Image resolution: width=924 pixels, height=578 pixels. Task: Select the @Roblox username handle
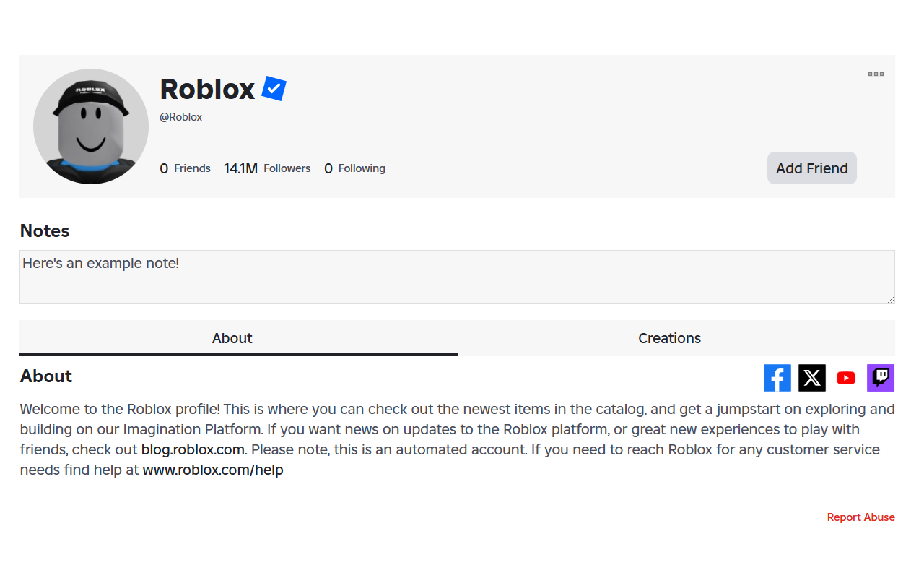tap(180, 116)
